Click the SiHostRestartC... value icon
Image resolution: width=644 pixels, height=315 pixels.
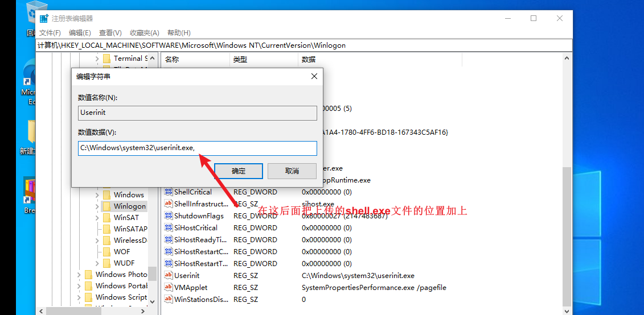(169, 251)
